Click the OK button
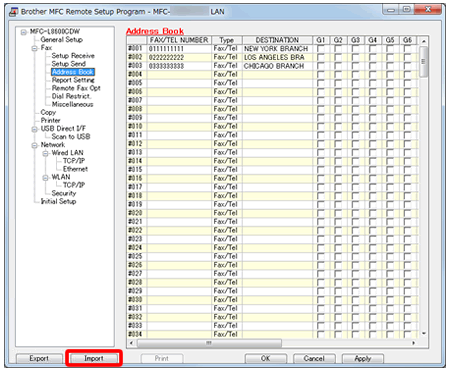This screenshot has width=450, height=371. [x=266, y=358]
